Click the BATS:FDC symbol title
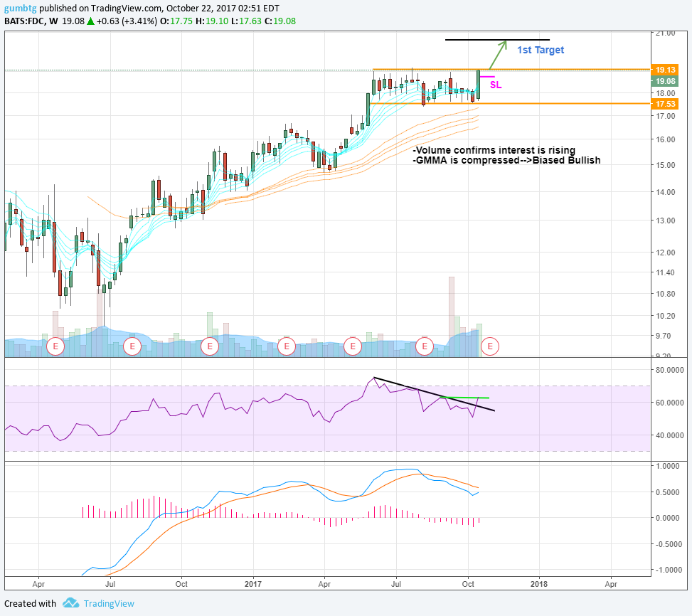Viewport: 692px width, 616px height. coord(24,21)
